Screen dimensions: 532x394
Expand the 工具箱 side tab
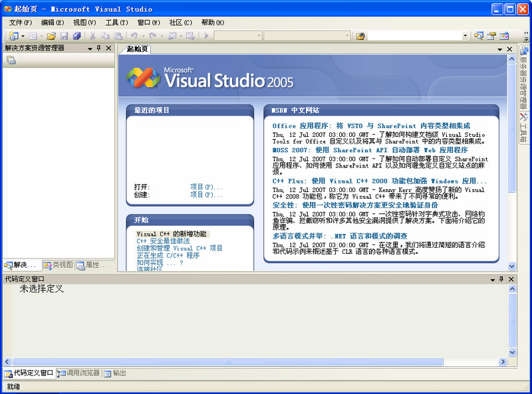click(x=524, y=128)
